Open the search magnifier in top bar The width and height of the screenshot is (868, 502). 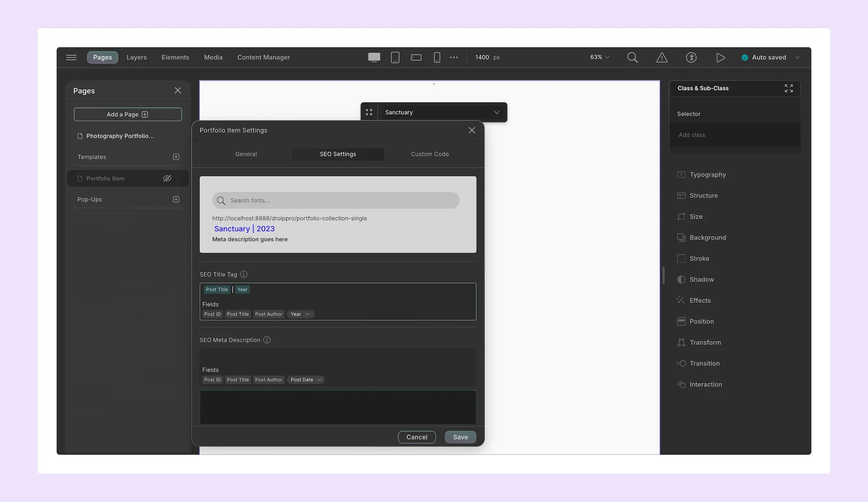click(x=633, y=57)
